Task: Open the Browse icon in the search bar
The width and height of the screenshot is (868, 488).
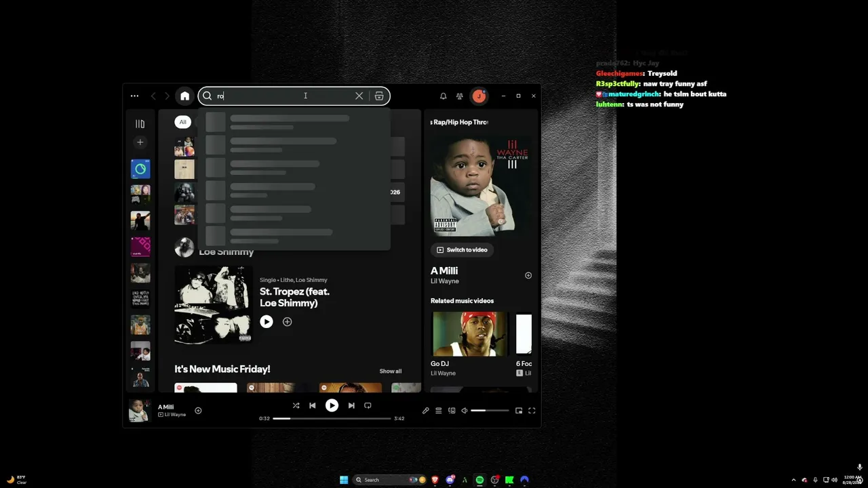Action: [x=379, y=96]
